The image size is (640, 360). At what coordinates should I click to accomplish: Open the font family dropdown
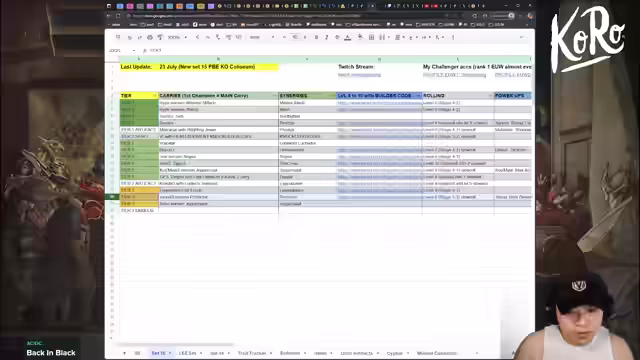261,37
